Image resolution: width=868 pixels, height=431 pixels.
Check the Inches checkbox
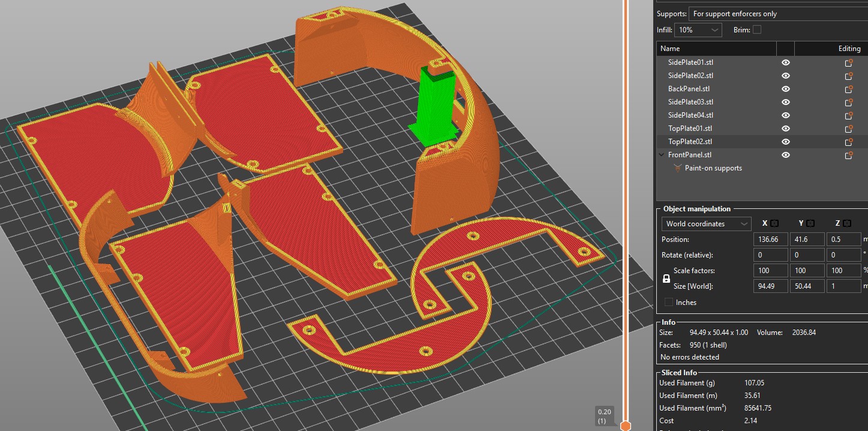669,302
